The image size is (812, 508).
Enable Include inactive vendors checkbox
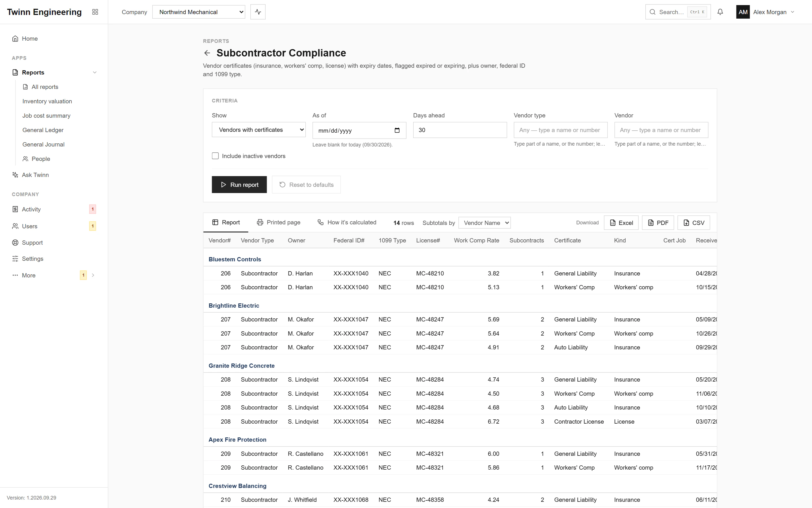pyautogui.click(x=215, y=156)
